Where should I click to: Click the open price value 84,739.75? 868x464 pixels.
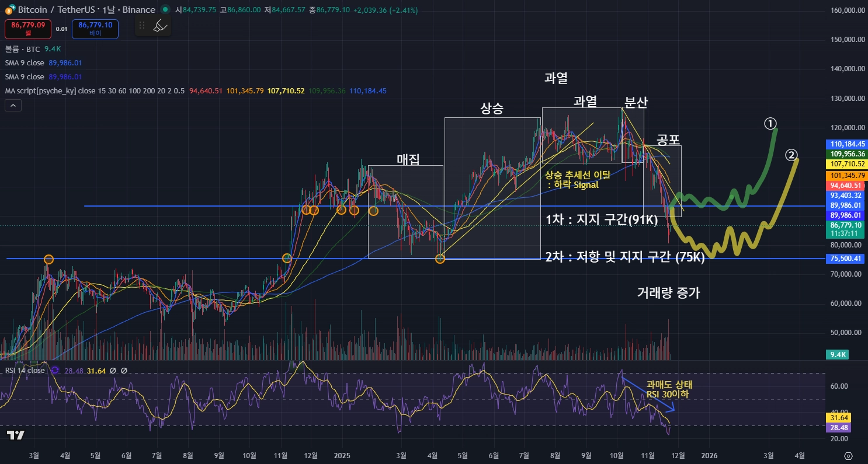coord(199,10)
